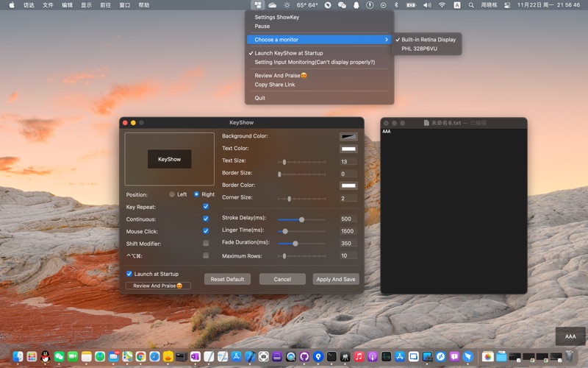Image resolution: width=588 pixels, height=368 pixels.
Task: Open Podcasts from the dock
Action: coord(373,356)
